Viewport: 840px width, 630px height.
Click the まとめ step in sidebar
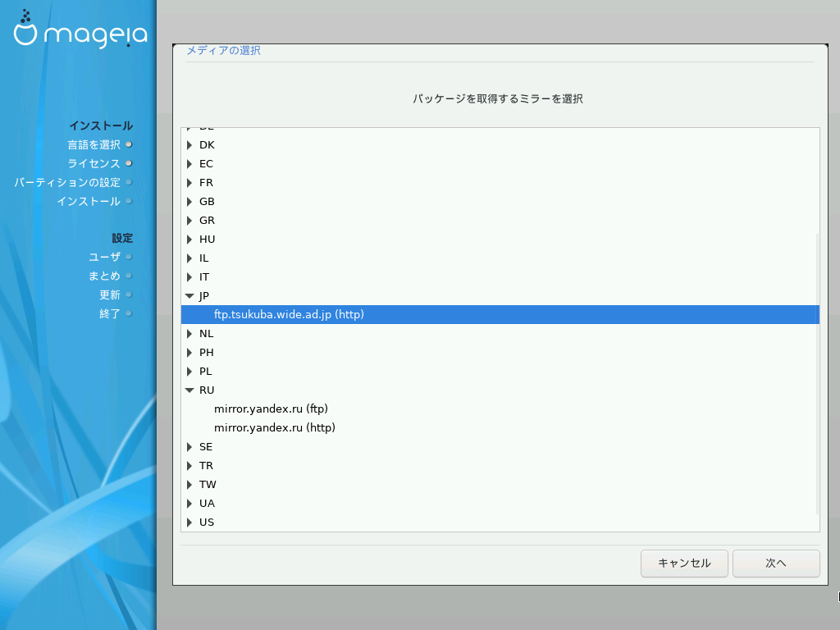tap(104, 276)
